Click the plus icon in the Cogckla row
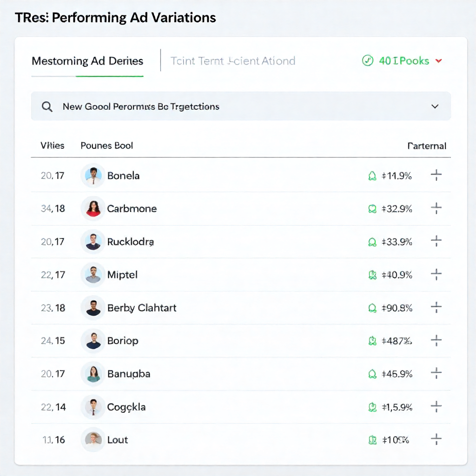Image resolution: width=476 pixels, height=476 pixels. (x=436, y=406)
